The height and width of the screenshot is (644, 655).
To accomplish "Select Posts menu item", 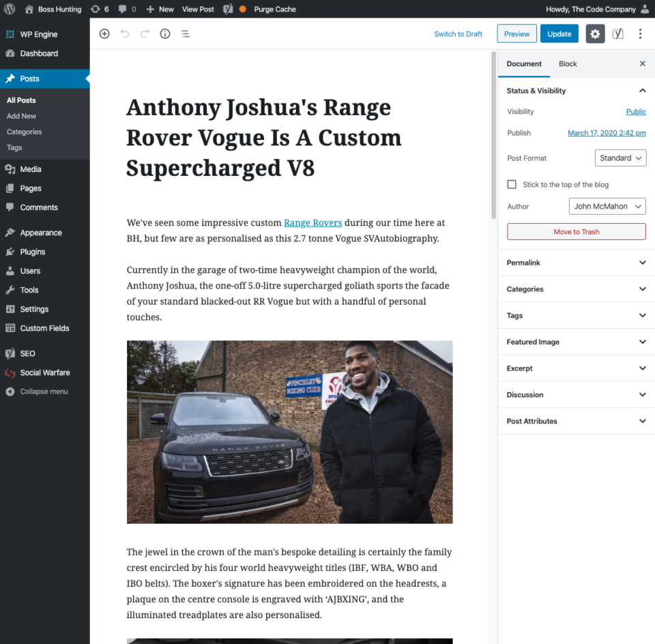I will pyautogui.click(x=45, y=78).
